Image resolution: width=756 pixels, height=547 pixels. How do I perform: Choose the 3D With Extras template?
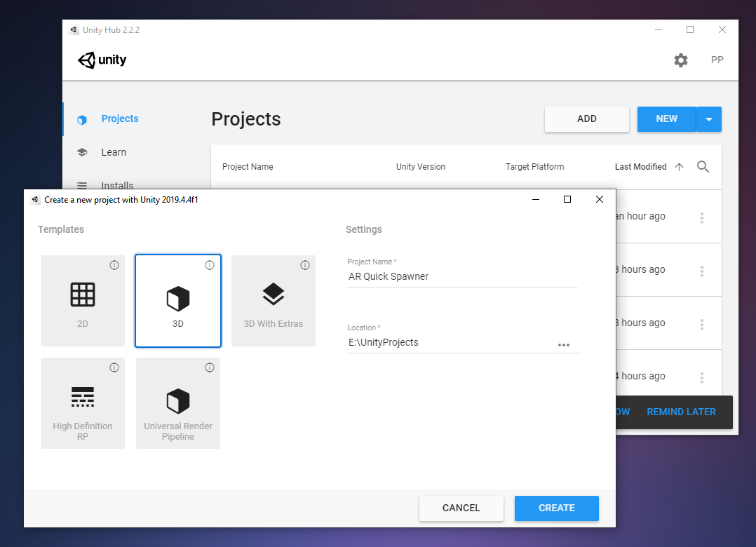pos(274,301)
